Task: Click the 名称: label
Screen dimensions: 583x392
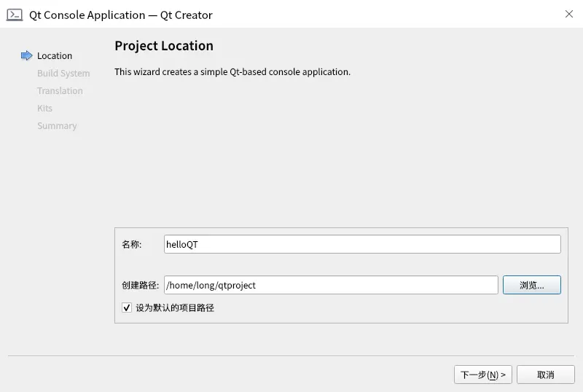Action: click(x=132, y=244)
